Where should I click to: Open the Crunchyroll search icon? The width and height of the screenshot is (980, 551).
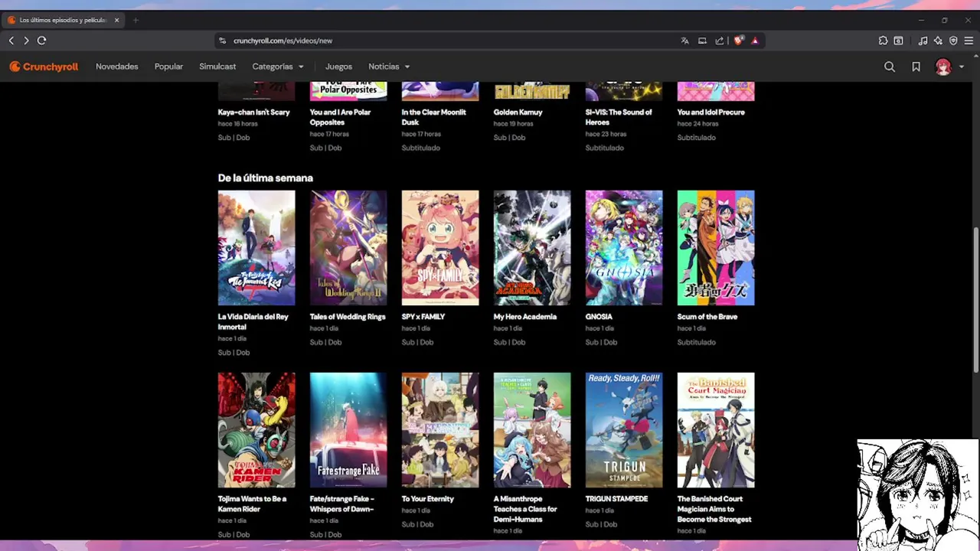tap(890, 67)
